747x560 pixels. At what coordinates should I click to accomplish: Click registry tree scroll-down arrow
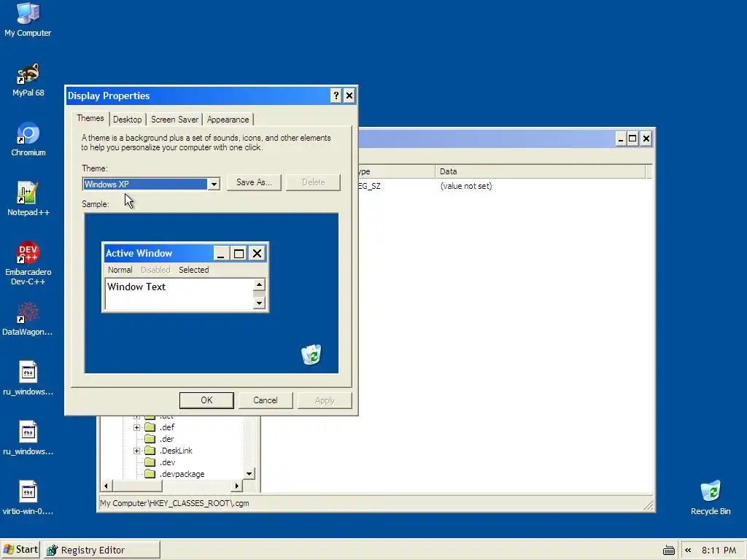coord(249,474)
